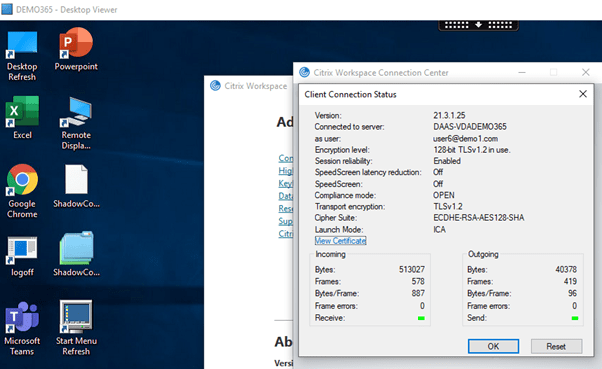
Task: Launch Google Chrome from the desktop
Action: click(22, 180)
